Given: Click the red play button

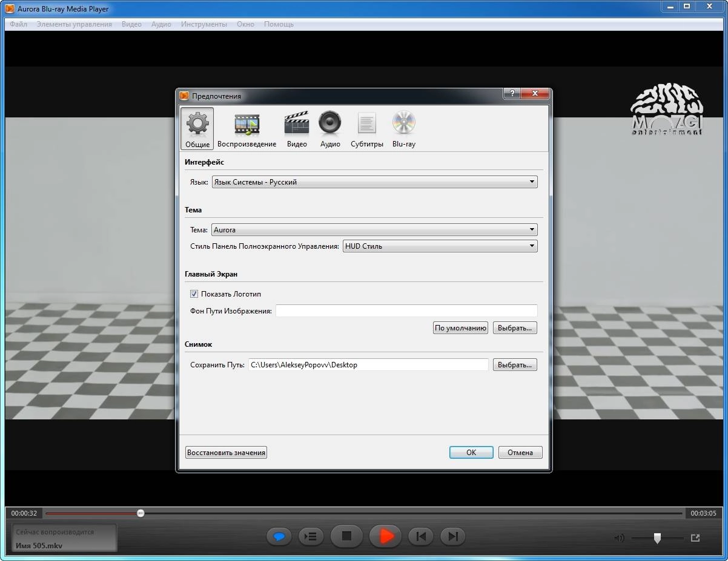Looking at the screenshot, I should coord(385,536).
